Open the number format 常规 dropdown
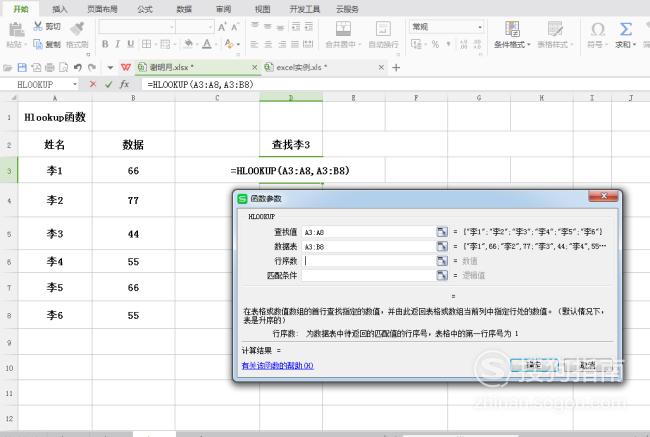650x437 pixels. coord(480,27)
